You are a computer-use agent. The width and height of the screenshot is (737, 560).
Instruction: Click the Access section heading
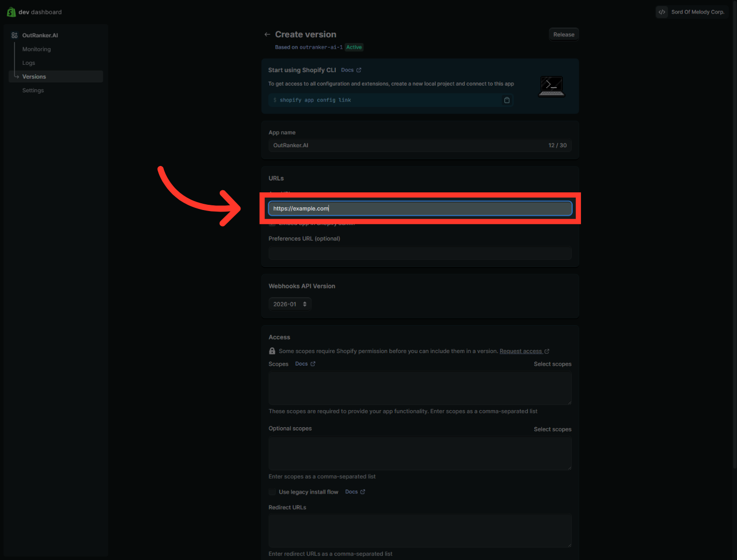pyautogui.click(x=279, y=338)
